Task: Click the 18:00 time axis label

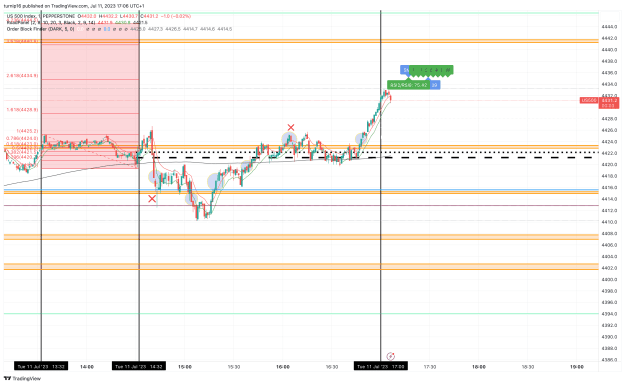Action: (479, 367)
